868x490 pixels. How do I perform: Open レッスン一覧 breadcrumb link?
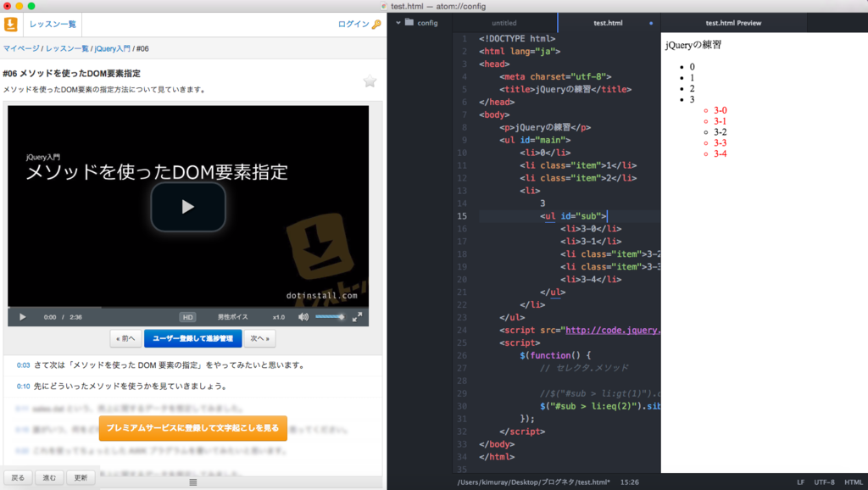coord(67,48)
